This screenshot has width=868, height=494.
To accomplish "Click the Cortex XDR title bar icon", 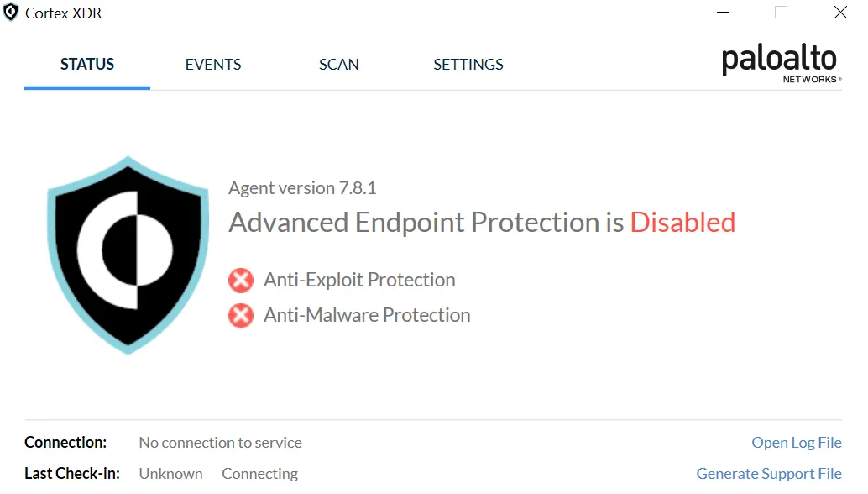I will tap(11, 13).
